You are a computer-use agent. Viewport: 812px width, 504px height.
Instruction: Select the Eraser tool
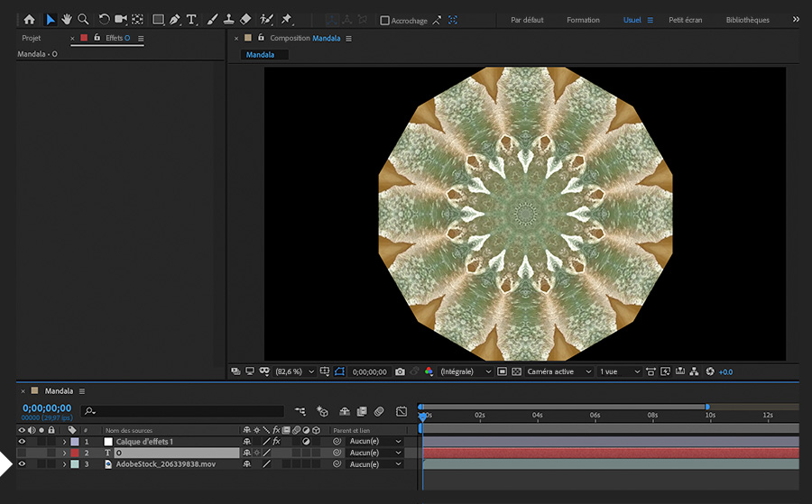pyautogui.click(x=245, y=19)
